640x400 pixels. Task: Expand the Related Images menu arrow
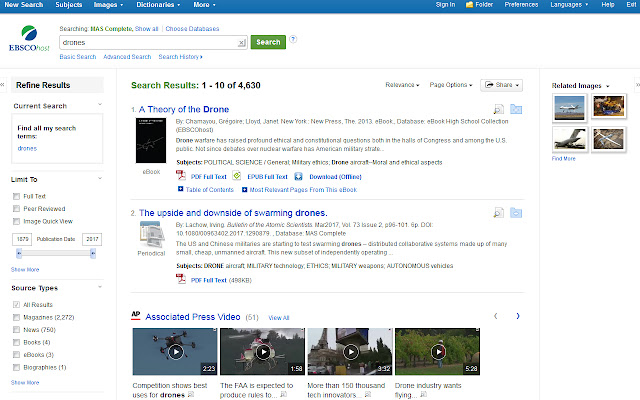click(x=607, y=86)
